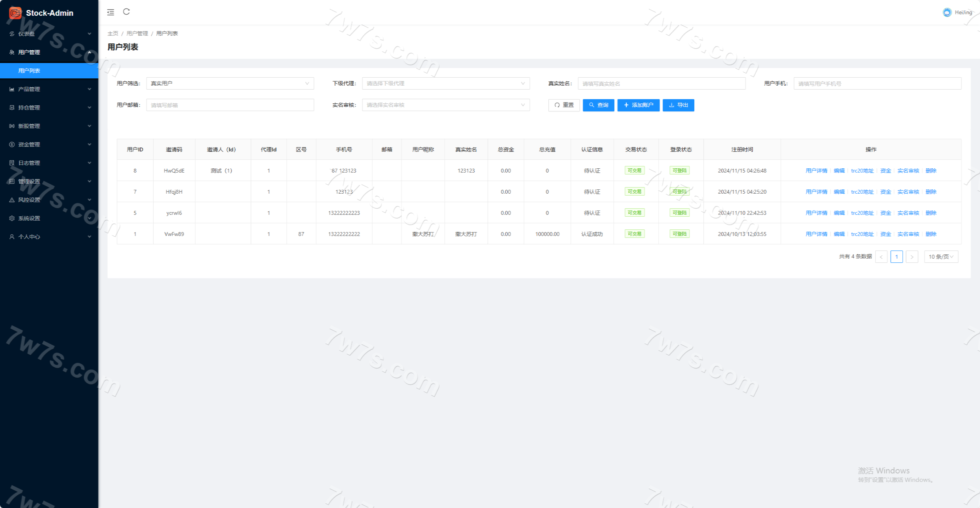
Task: Click the 导出 export button
Action: click(678, 105)
